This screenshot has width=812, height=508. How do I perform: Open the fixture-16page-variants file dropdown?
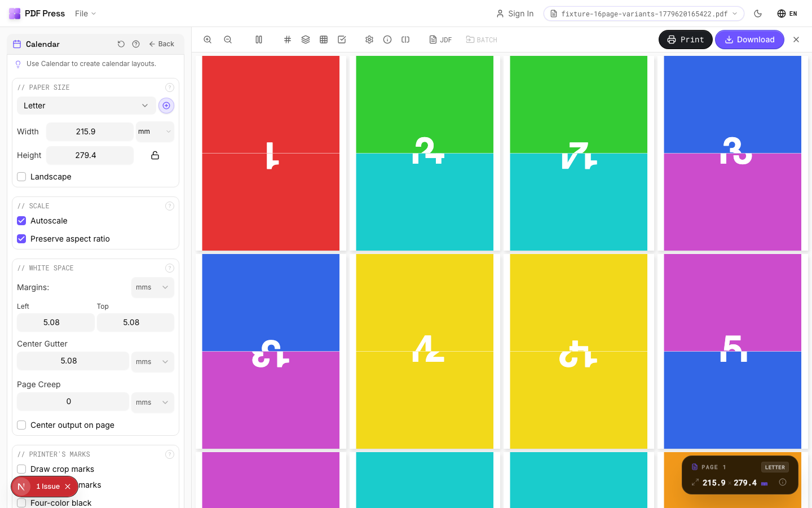pyautogui.click(x=644, y=14)
